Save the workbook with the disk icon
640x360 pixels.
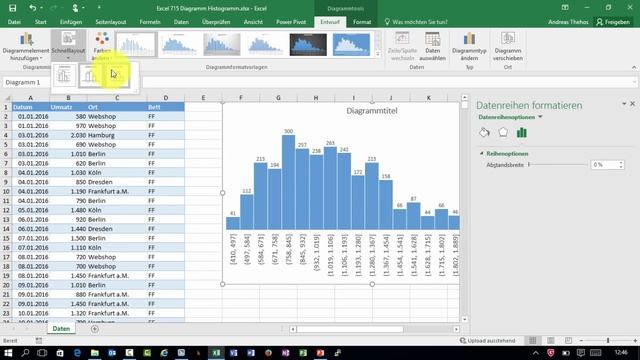point(13,8)
